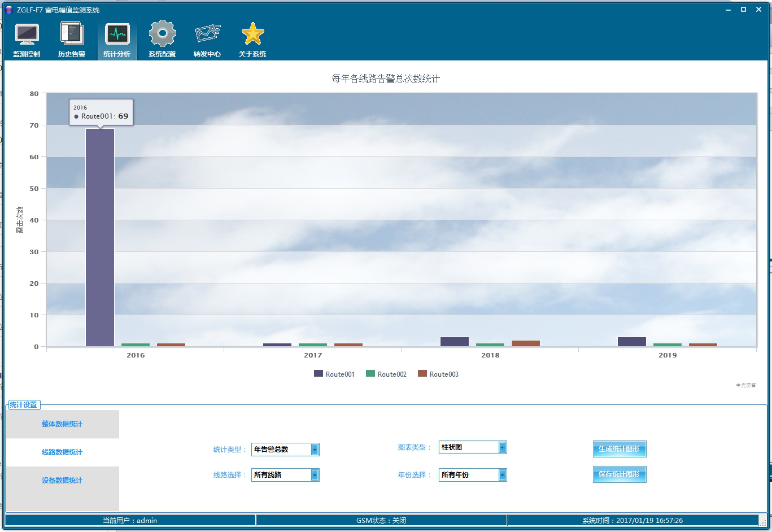Open the 系统配置 gear icon

(x=162, y=35)
